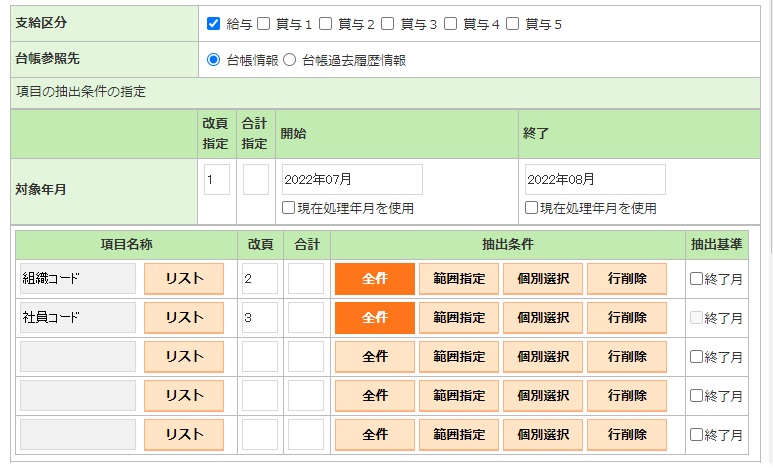
Task: Check 現在処理年月を使用 under the 開始 field
Action: [x=288, y=208]
